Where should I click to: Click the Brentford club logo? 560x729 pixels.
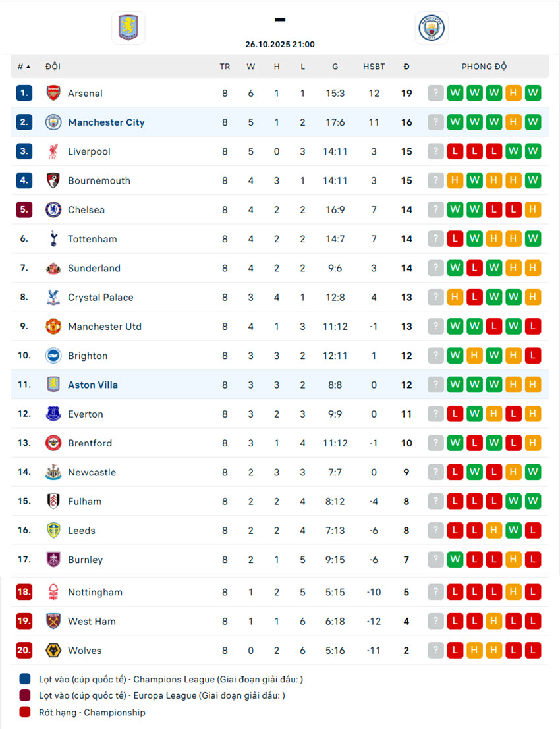[53, 443]
